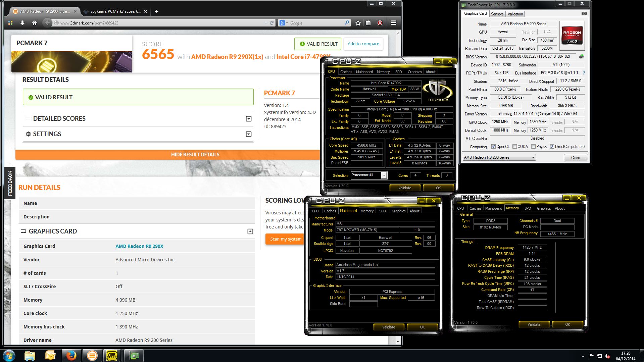The height and width of the screenshot is (362, 644).
Task: Open About tab in CPU-Z CPU window
Action: pos(431,72)
